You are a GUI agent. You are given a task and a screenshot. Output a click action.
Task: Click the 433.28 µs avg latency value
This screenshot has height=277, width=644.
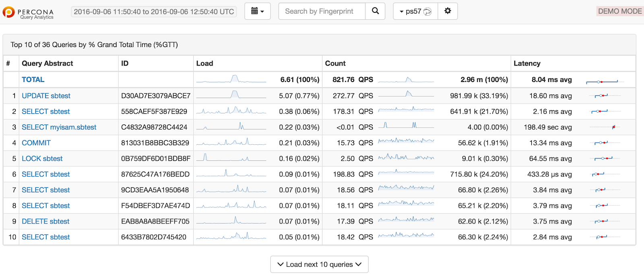[549, 174]
